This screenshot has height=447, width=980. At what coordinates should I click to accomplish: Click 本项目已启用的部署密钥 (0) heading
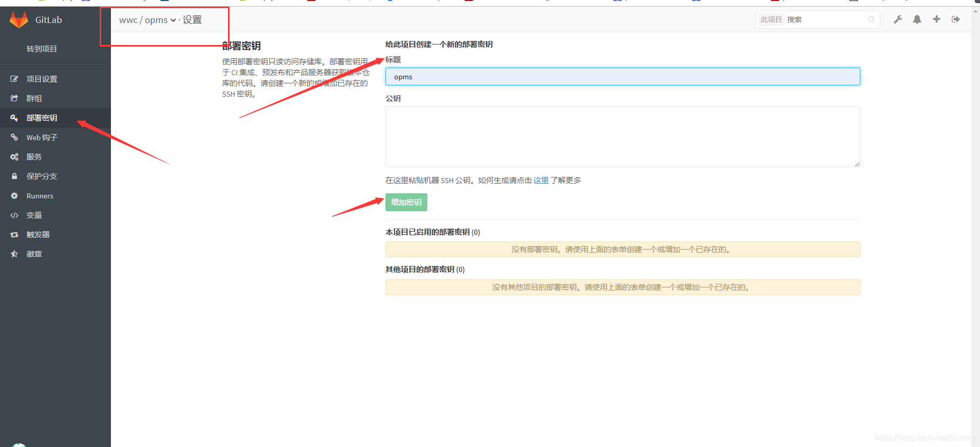pyautogui.click(x=432, y=232)
